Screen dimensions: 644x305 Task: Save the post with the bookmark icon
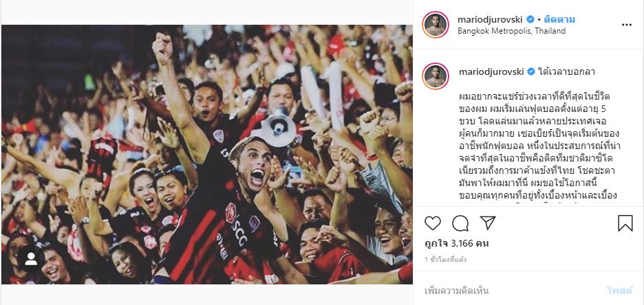[625, 223]
